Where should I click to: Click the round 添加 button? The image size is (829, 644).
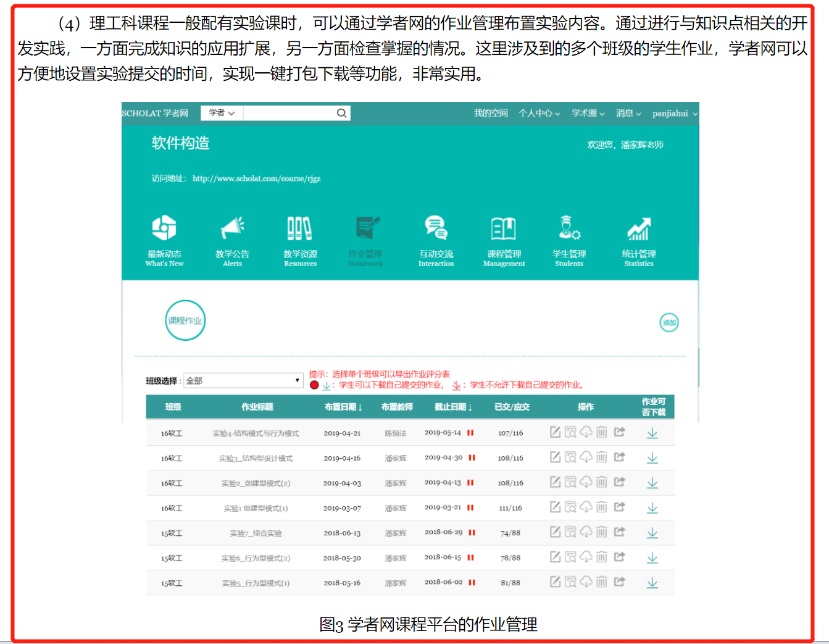click(669, 322)
